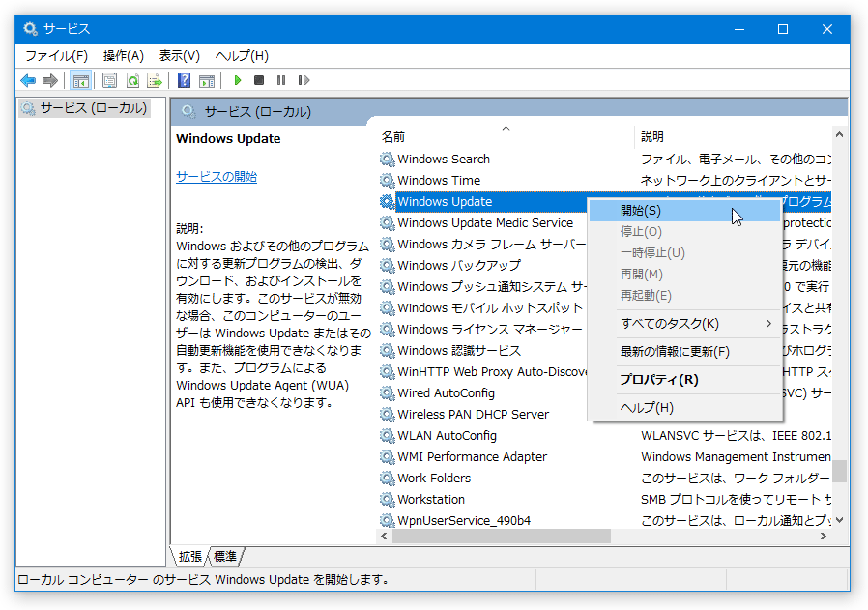This screenshot has height=610, width=868.
Task: Sort by the 名前 column header
Action: (506, 136)
